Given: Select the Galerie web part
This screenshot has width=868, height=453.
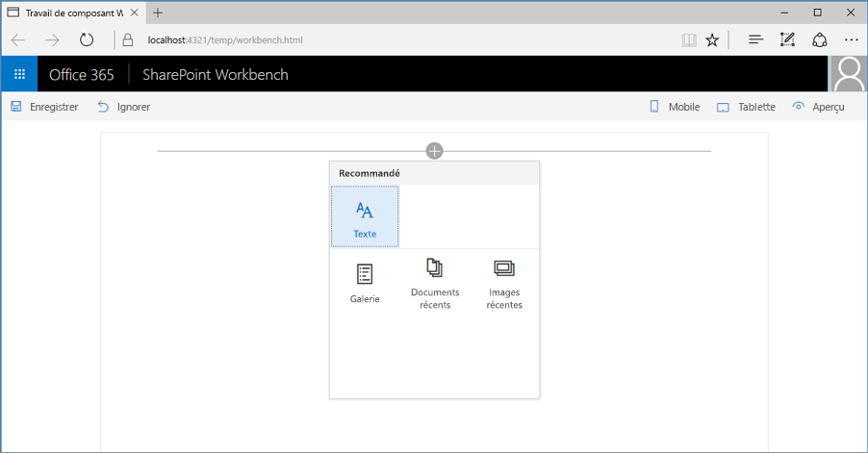Looking at the screenshot, I should (365, 283).
